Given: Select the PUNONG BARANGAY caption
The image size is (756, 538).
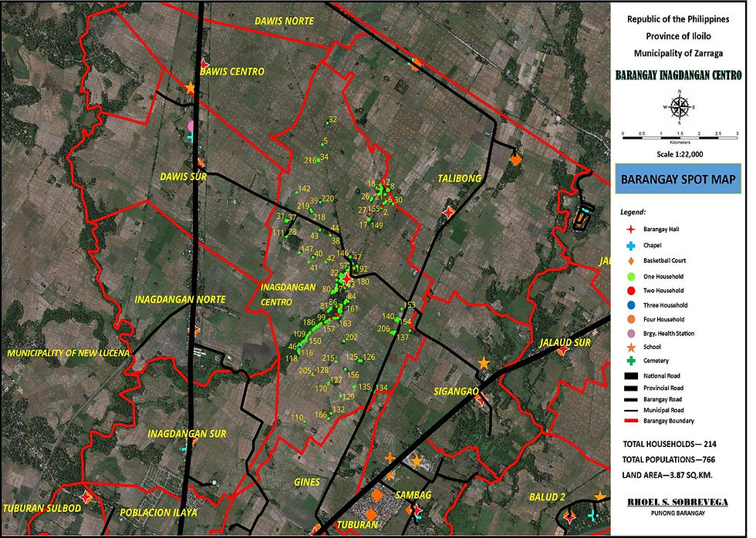Looking at the screenshot, I should point(678,513).
